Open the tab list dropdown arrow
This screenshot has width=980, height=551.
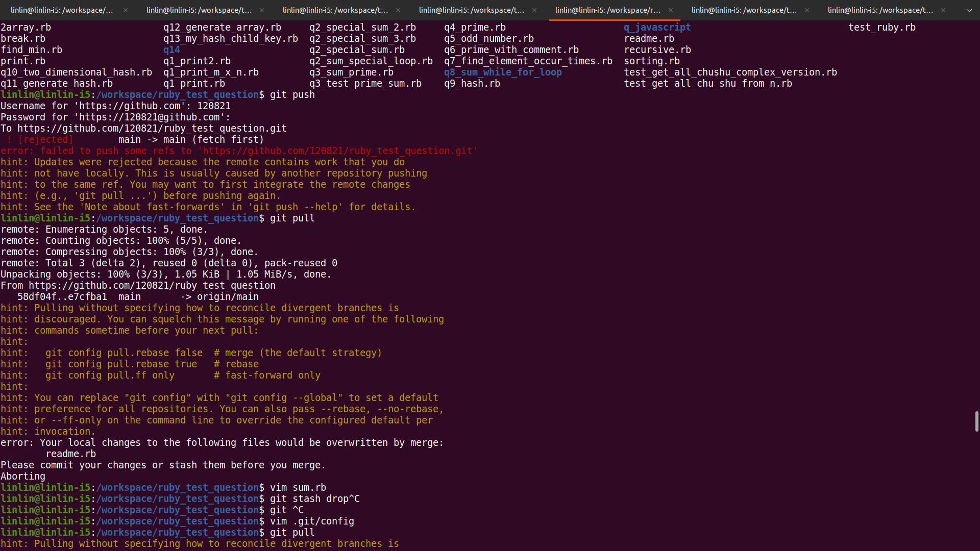pos(969,10)
